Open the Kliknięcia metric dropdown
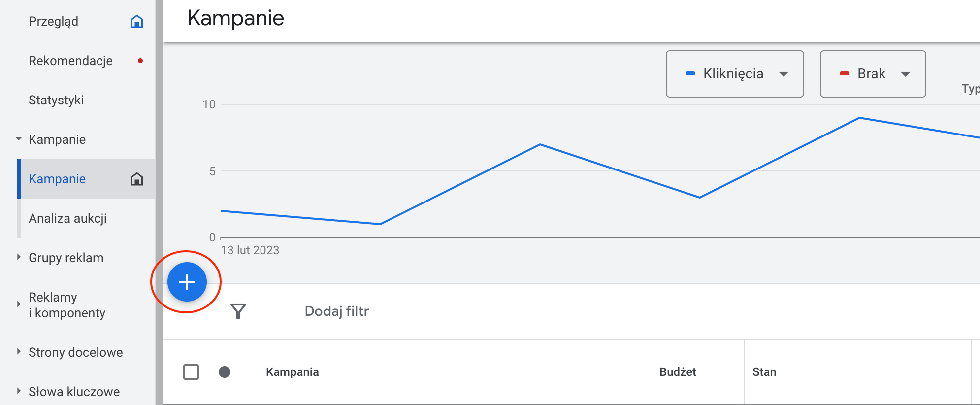 click(x=735, y=74)
